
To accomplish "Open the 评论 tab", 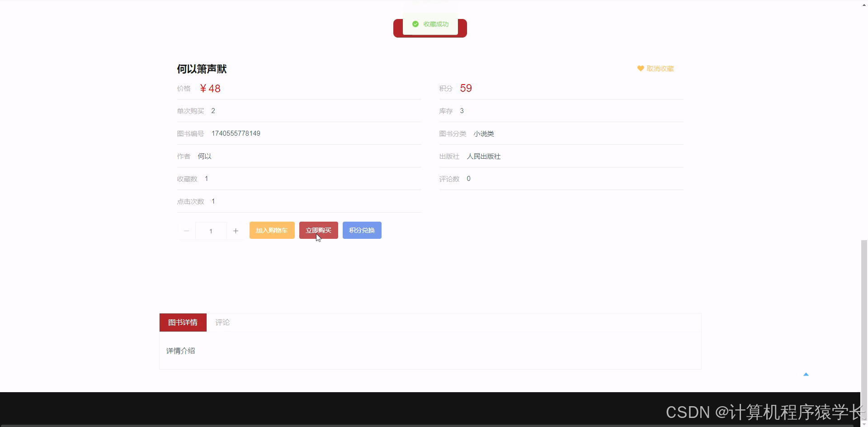I will coord(222,323).
